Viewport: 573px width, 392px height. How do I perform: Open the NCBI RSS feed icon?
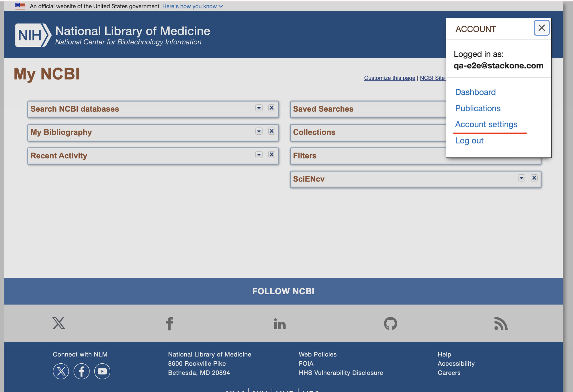tap(501, 323)
